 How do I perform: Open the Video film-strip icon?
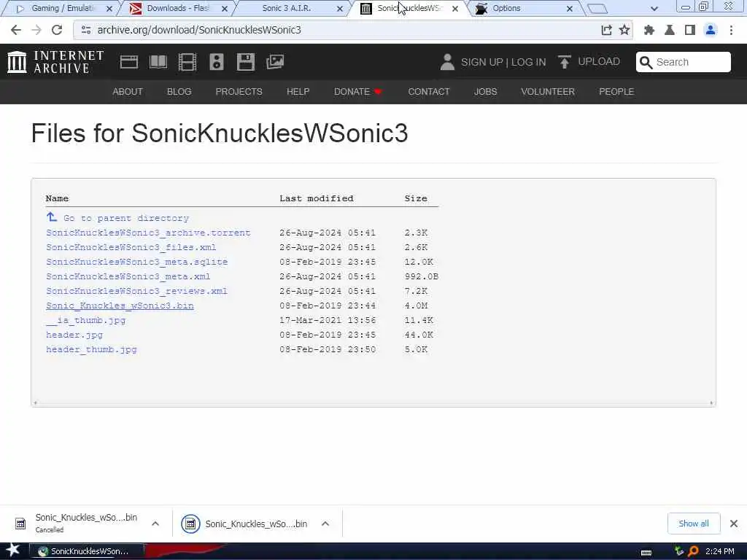[187, 62]
